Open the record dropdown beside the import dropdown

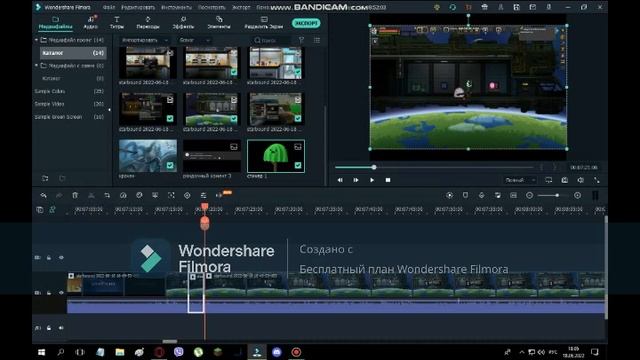[x=195, y=40]
